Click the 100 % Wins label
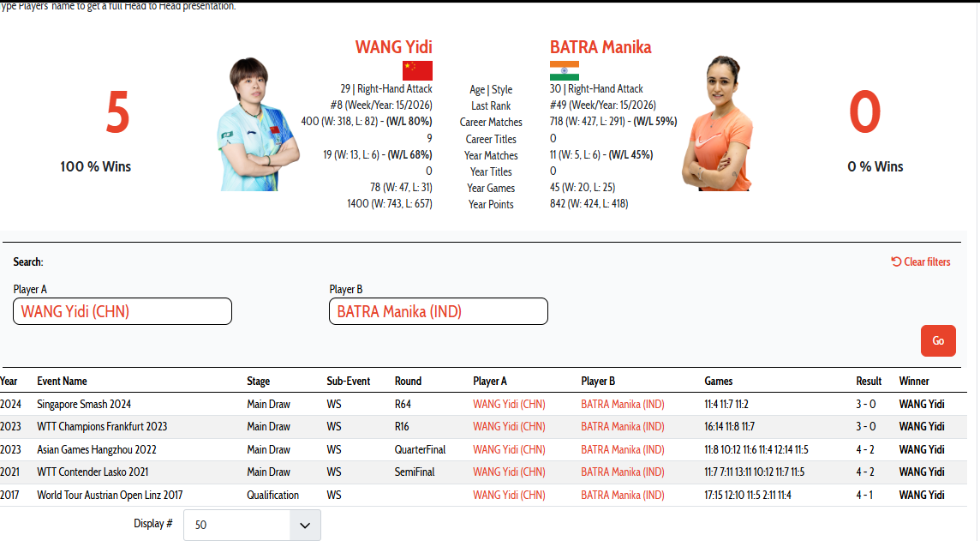 [96, 166]
